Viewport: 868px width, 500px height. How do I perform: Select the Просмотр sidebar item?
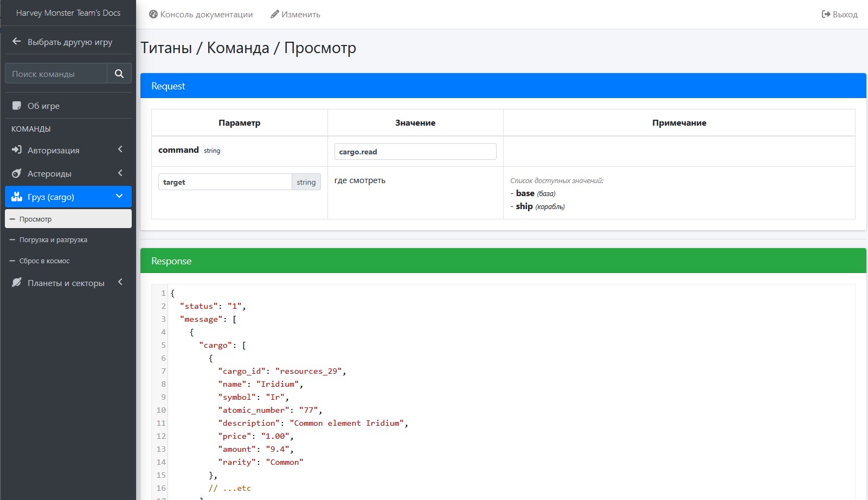pos(36,219)
